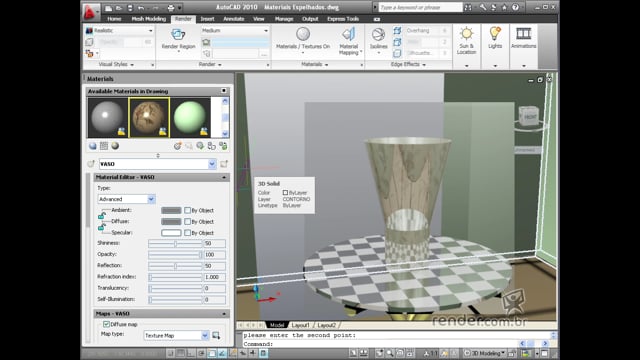Screen dimensions: 640x360
Task: Enable Specular By Object checkbox
Action: coord(187,233)
